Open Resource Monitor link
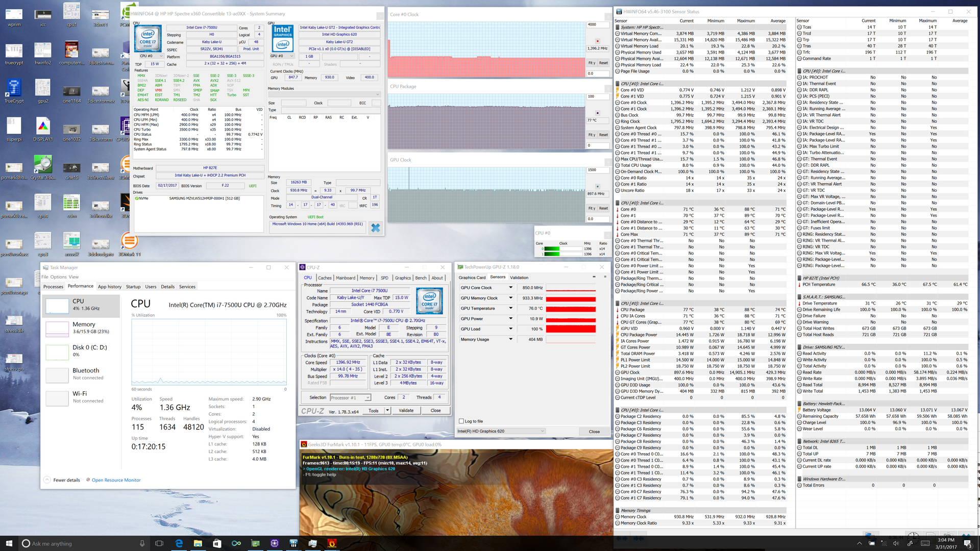 point(116,480)
